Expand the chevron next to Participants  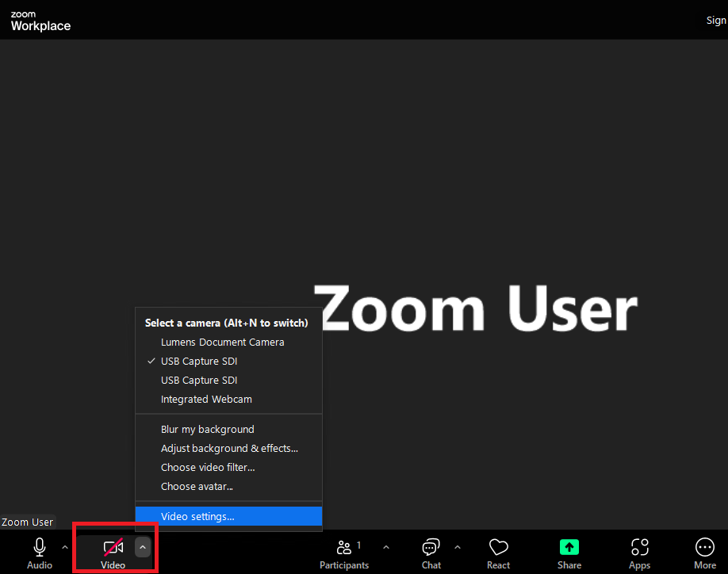point(386,547)
